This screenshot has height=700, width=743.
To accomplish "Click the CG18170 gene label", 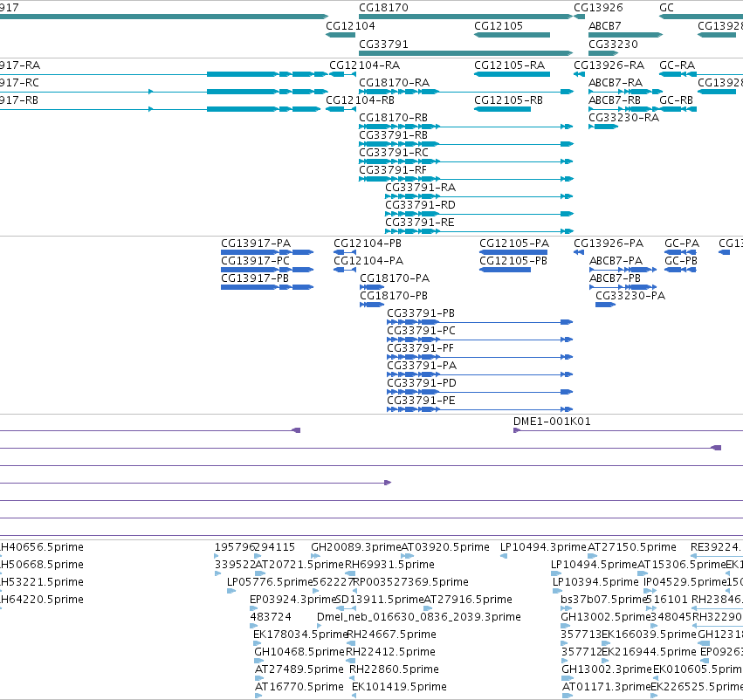I will point(383,8).
